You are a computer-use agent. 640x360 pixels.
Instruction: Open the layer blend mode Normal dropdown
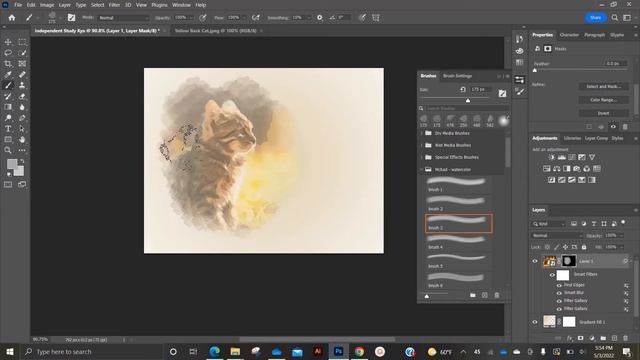(x=557, y=236)
